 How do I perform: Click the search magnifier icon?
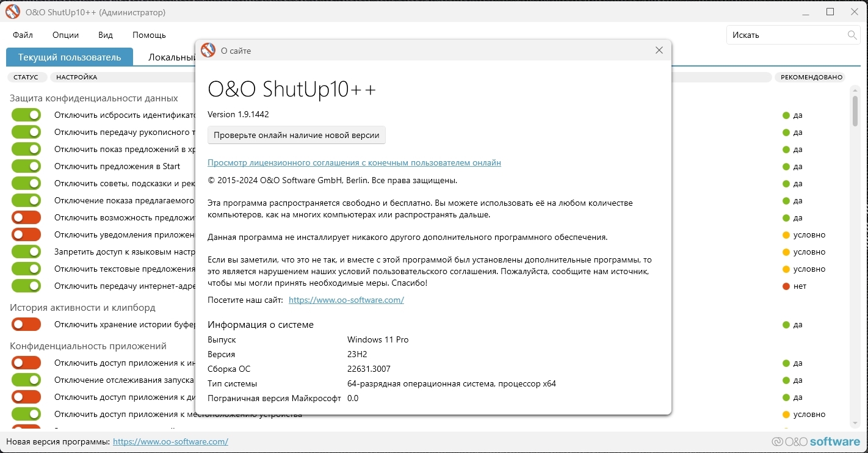[x=853, y=35]
